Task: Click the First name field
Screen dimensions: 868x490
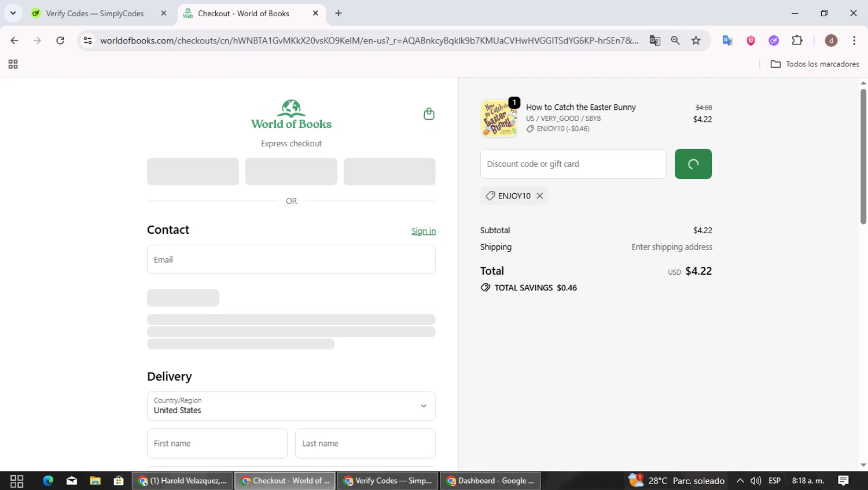Action: pyautogui.click(x=217, y=443)
